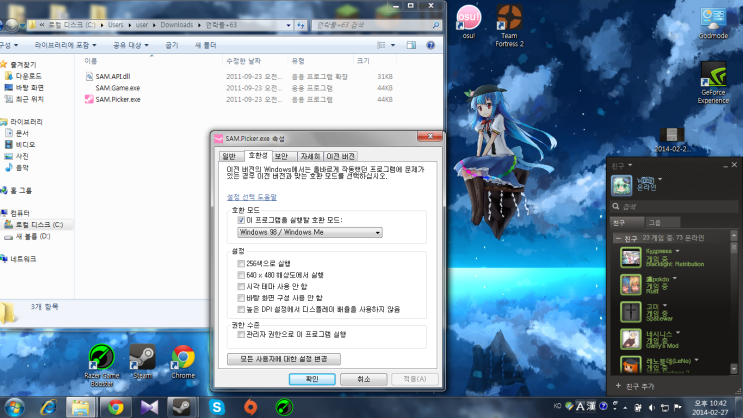Screen dimensions: 743x418
Task: Open the 공유 대상 dropdown menu
Action: tap(130, 45)
